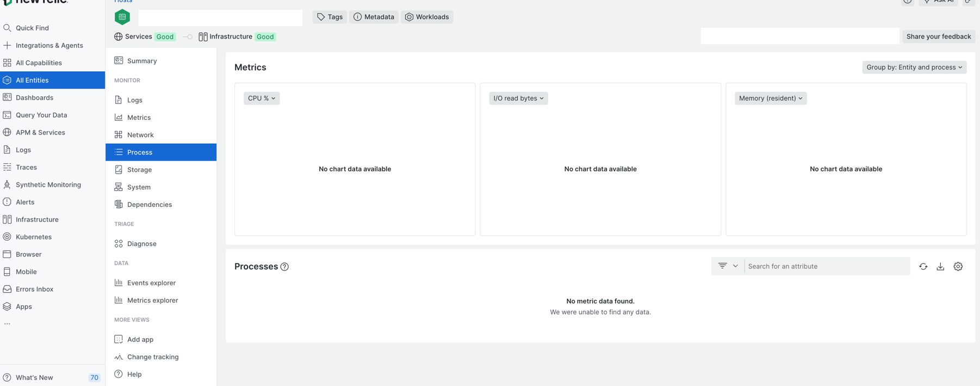Open I/O read bytes dropdown
The height and width of the screenshot is (386, 980).
click(518, 99)
